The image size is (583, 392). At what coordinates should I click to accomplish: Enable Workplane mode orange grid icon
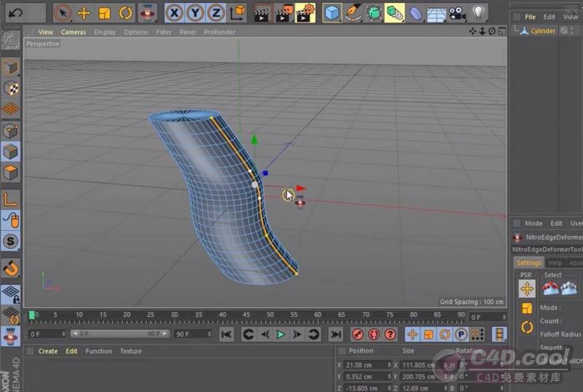click(10, 109)
